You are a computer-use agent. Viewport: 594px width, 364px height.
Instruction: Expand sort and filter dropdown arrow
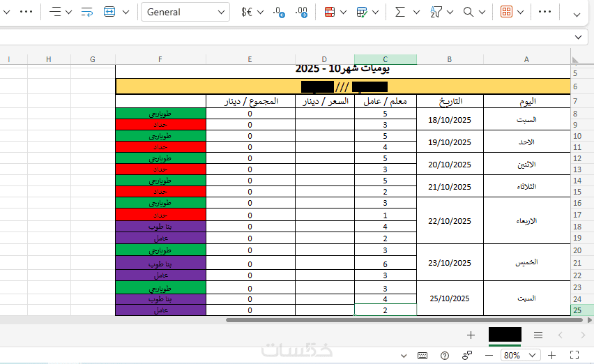[x=450, y=12]
